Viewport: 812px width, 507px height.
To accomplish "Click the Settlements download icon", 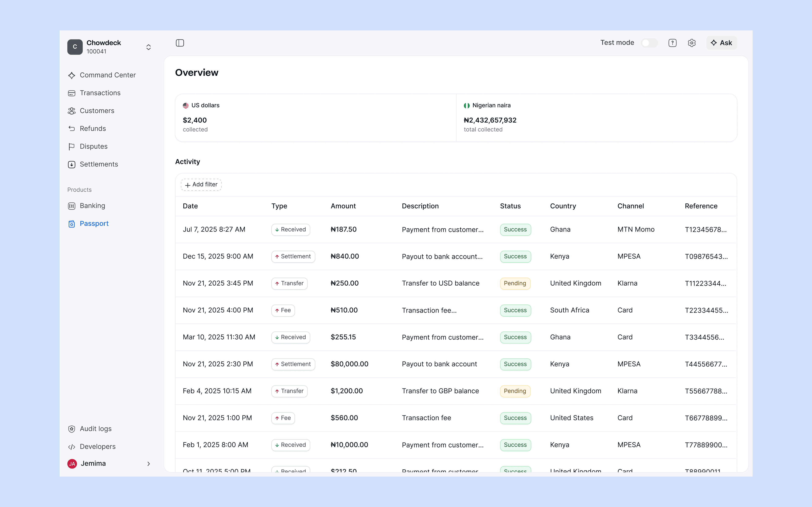I will click(x=71, y=165).
